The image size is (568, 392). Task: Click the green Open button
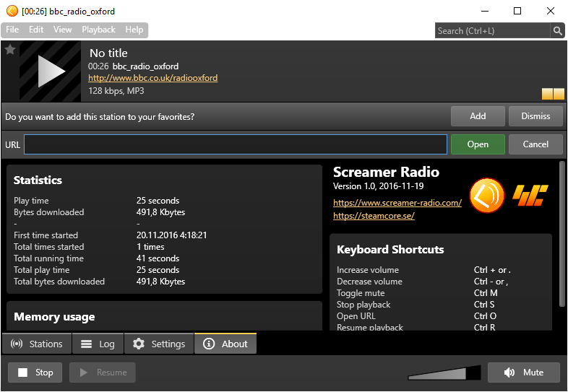(x=478, y=144)
